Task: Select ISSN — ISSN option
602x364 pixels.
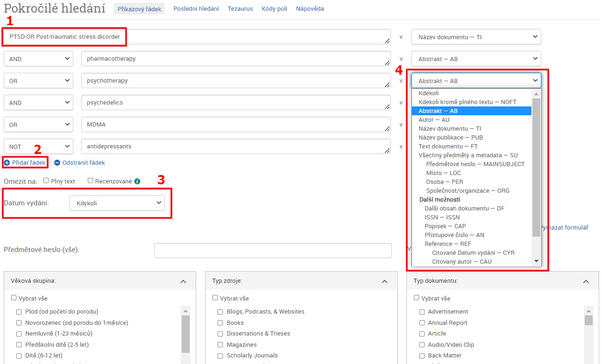Action: [x=471, y=217]
